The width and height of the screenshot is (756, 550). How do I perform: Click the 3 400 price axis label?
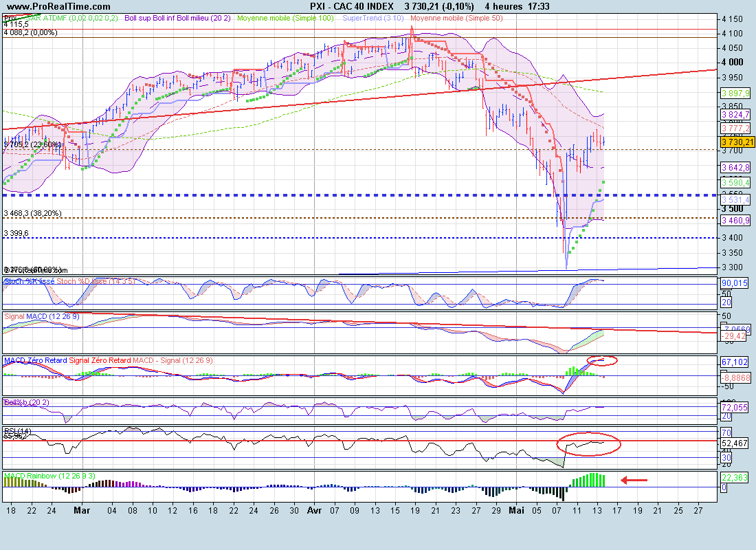coord(733,238)
